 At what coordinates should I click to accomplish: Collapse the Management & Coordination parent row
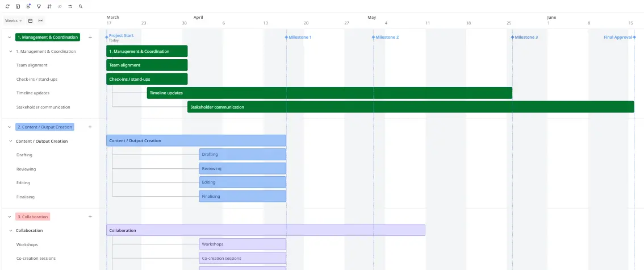11,51
